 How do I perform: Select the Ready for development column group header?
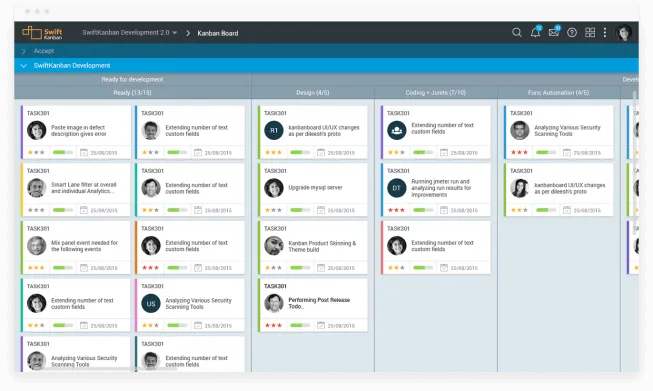(132, 80)
